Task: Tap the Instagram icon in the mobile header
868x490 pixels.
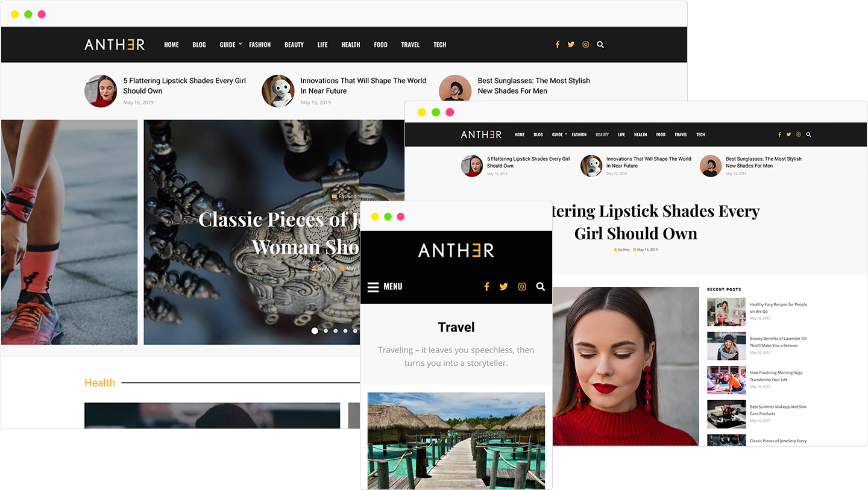Action: [x=522, y=287]
